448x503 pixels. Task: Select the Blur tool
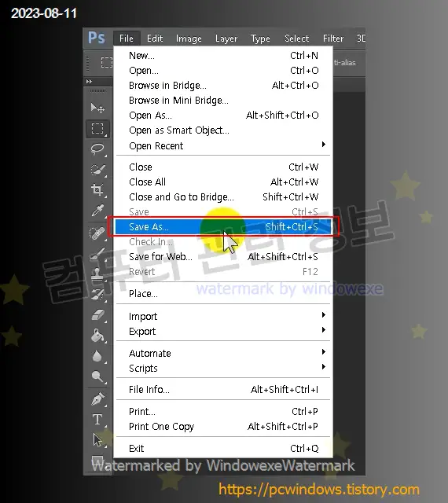97,356
